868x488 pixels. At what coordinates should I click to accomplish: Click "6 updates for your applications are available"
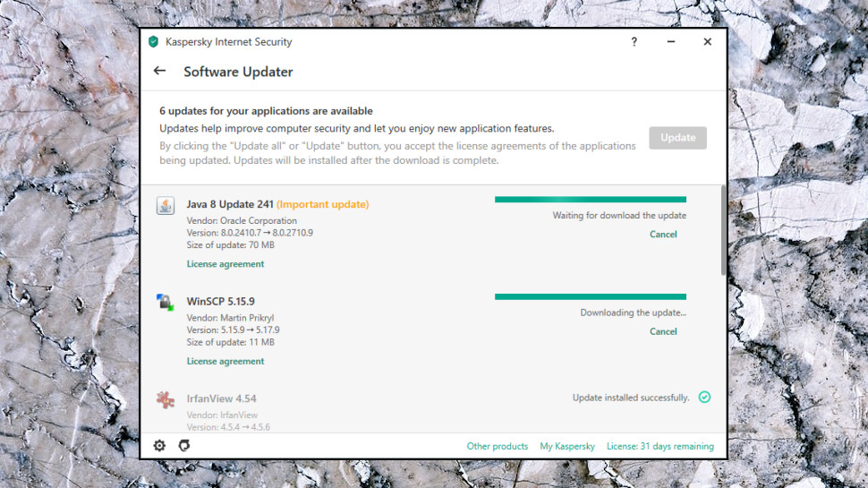[267, 111]
